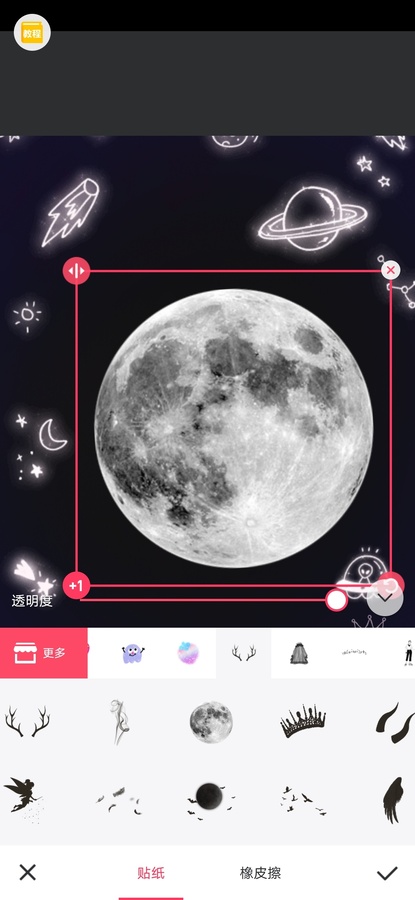This screenshot has height=900, width=415.
Task: Open the yellow 教程 tutorial button
Action: pyautogui.click(x=32, y=33)
